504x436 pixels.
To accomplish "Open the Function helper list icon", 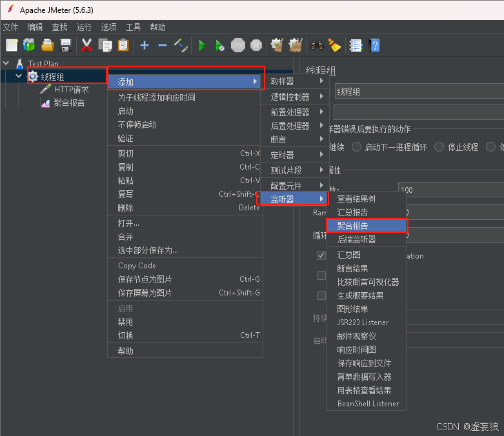I will 356,45.
